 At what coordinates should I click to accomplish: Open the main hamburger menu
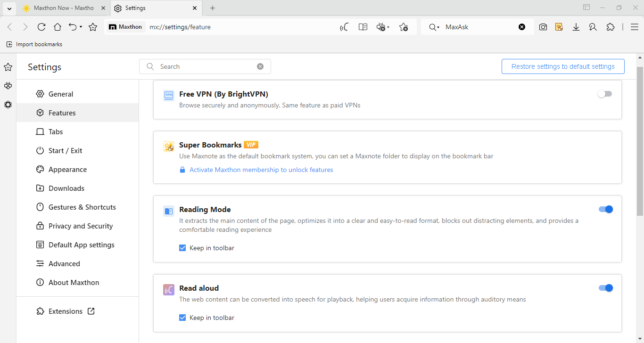click(x=634, y=27)
